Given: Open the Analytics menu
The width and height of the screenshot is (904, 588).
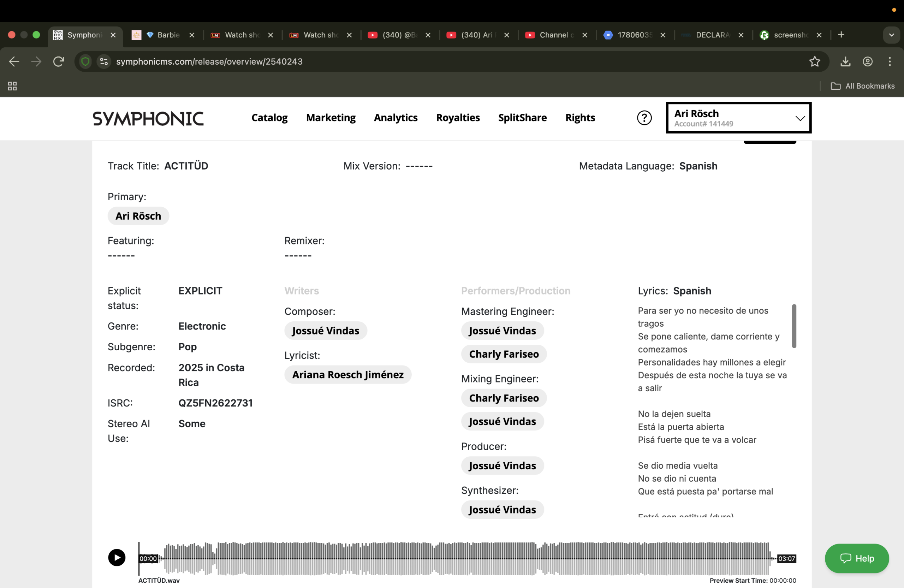Looking at the screenshot, I should (x=396, y=118).
